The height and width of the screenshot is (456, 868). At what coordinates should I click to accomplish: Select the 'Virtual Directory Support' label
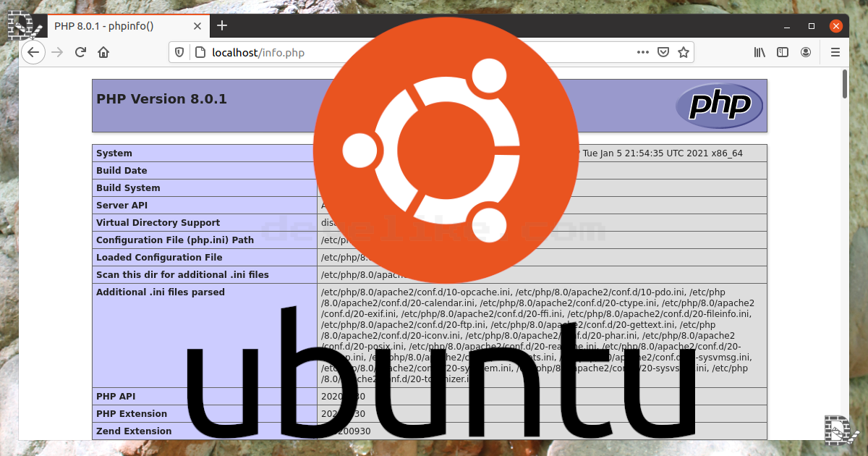[x=158, y=223]
